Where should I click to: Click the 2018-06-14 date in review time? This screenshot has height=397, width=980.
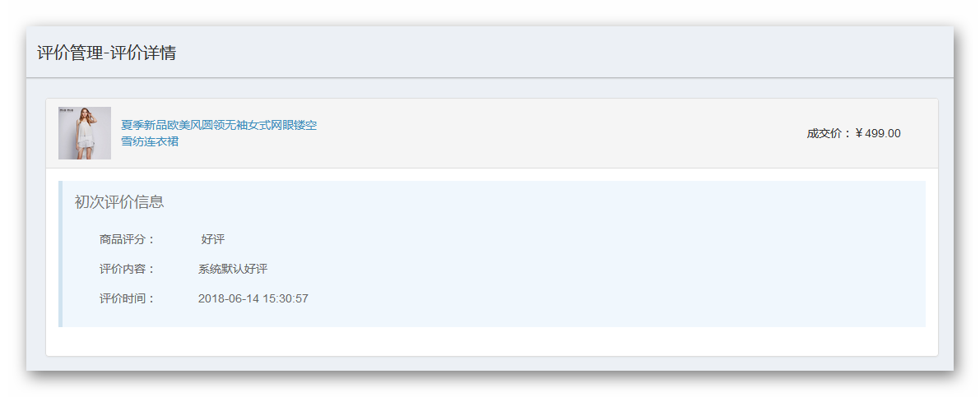[225, 298]
